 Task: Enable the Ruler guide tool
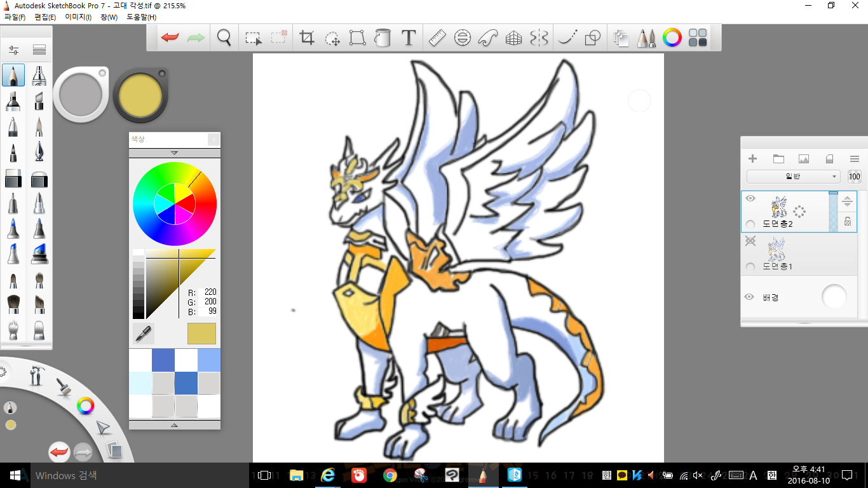[437, 38]
